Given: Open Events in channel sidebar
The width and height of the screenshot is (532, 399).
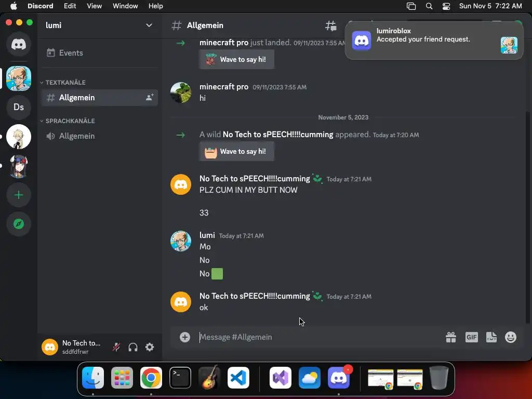Looking at the screenshot, I should [99, 53].
